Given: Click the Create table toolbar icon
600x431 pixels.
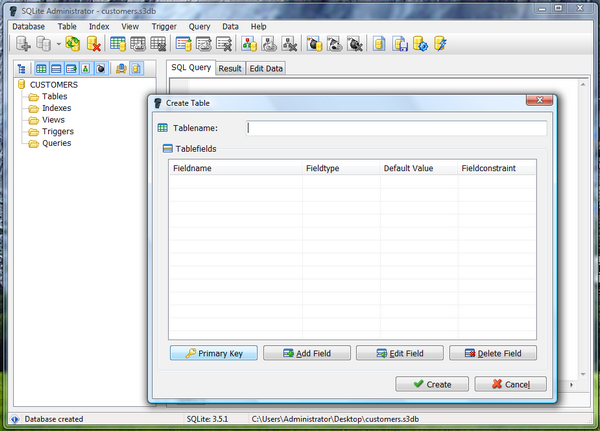Looking at the screenshot, I should click(118, 44).
